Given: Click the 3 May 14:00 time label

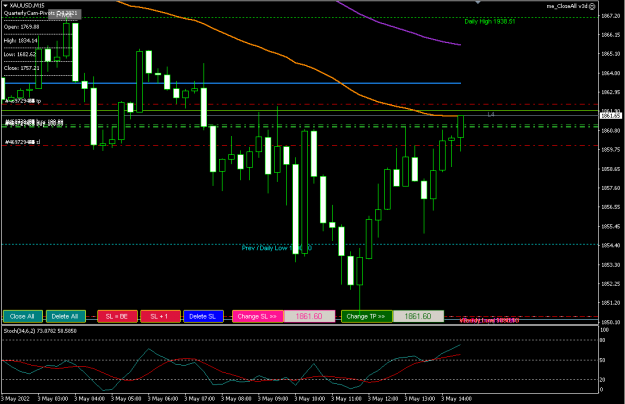Looking at the screenshot, I should pos(456,398).
